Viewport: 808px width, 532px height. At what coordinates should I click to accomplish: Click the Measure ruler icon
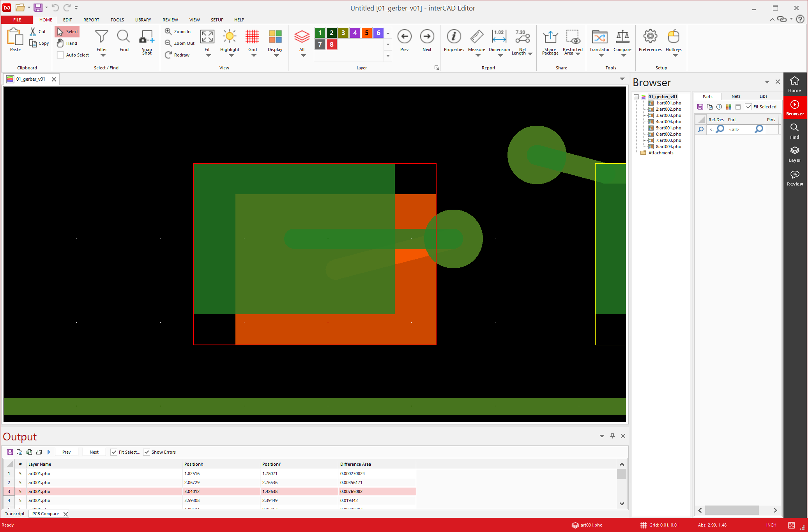(476, 37)
